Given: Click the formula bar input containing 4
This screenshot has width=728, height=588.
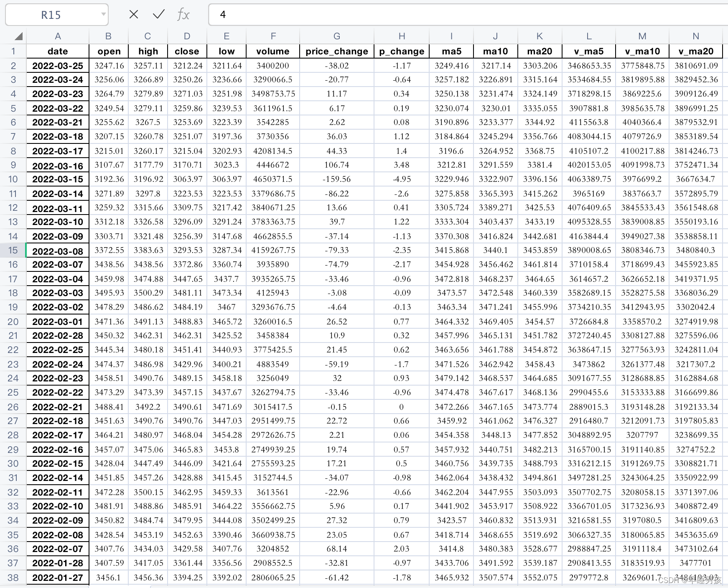Looking at the screenshot, I should tap(468, 15).
